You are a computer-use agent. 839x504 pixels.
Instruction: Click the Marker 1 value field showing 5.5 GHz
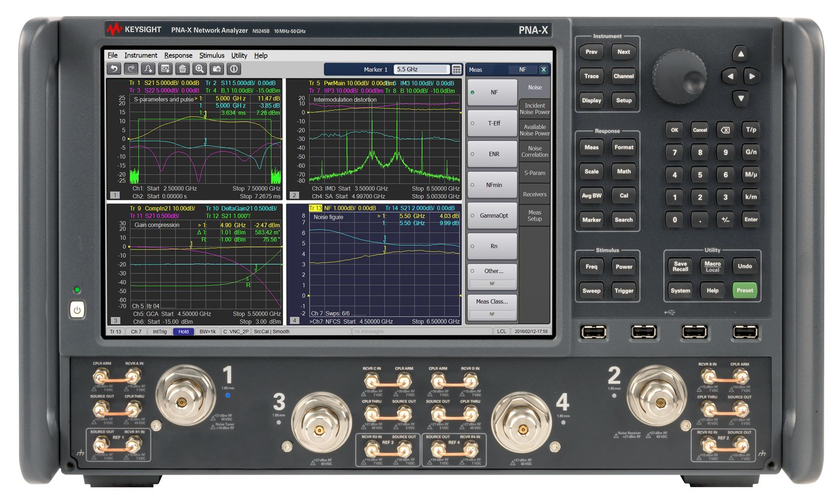coord(421,69)
